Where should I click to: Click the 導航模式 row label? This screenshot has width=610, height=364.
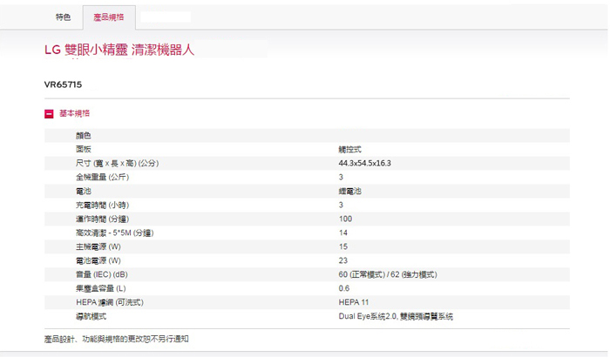click(91, 317)
